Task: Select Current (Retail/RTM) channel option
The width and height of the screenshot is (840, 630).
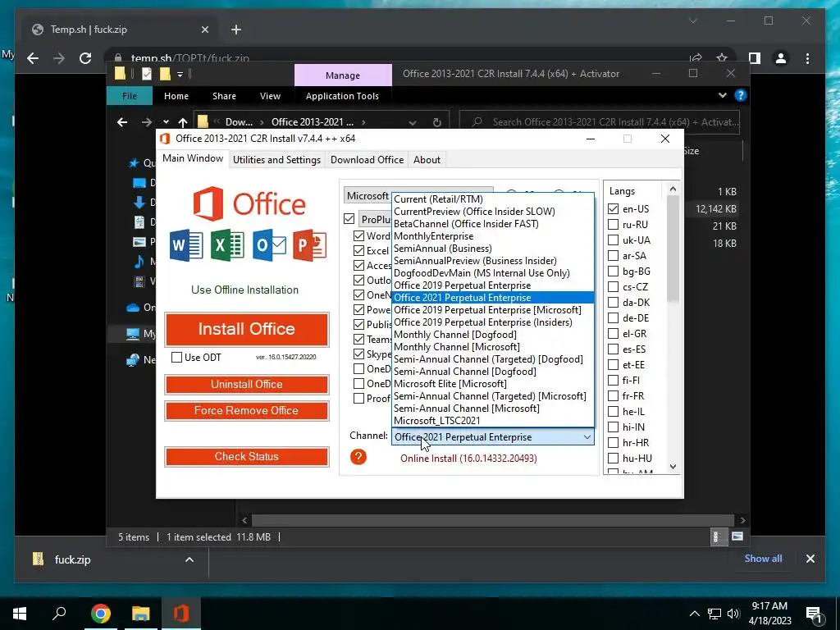Action: (493, 199)
